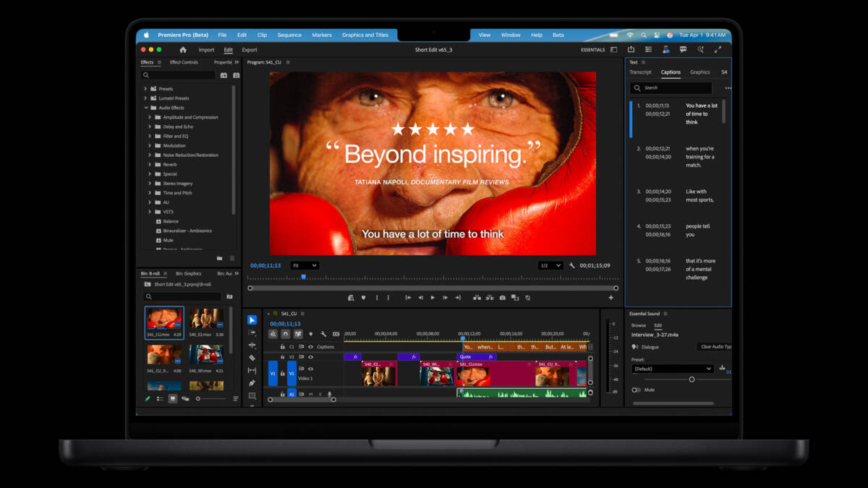Collapse the Audio Effects folder in Effects panel
Image resolution: width=868 pixels, height=488 pixels.
(x=147, y=107)
